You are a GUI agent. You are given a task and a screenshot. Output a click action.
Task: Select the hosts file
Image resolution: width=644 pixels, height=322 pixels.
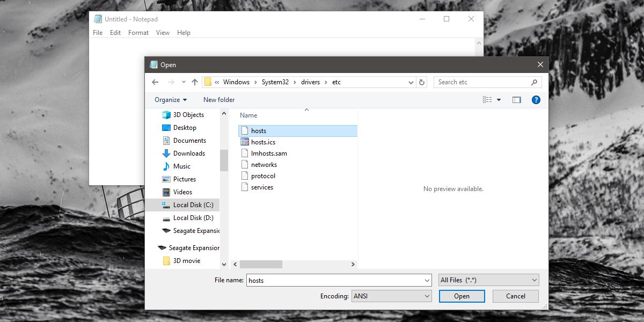click(x=297, y=131)
